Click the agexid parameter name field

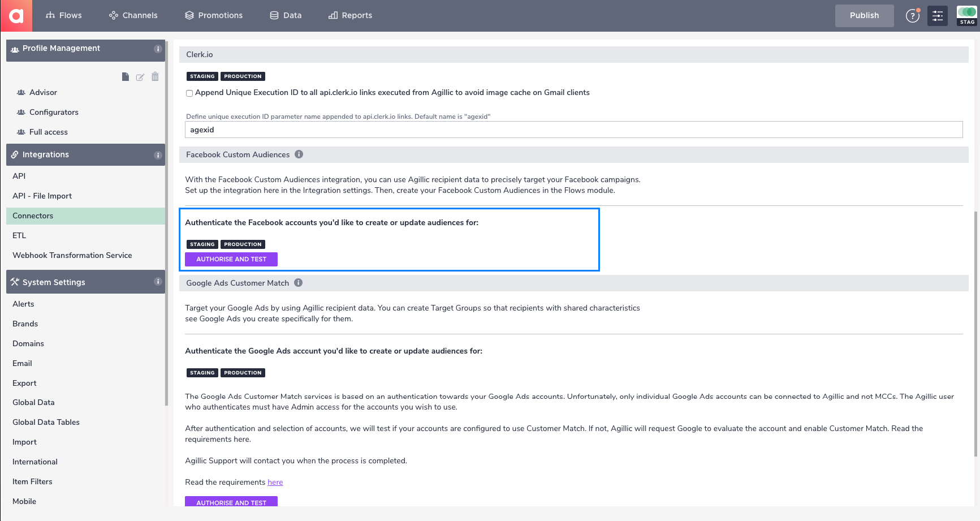tap(573, 130)
